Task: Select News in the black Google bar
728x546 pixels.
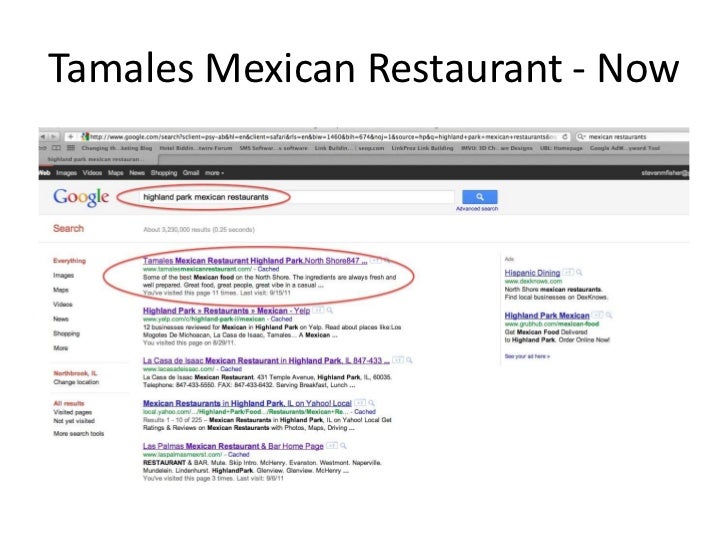Action: coord(137,173)
